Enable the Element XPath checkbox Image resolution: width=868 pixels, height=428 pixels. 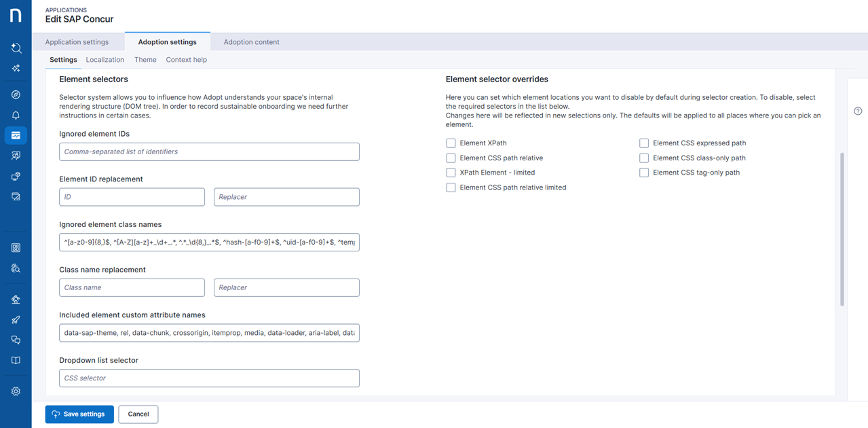point(451,143)
